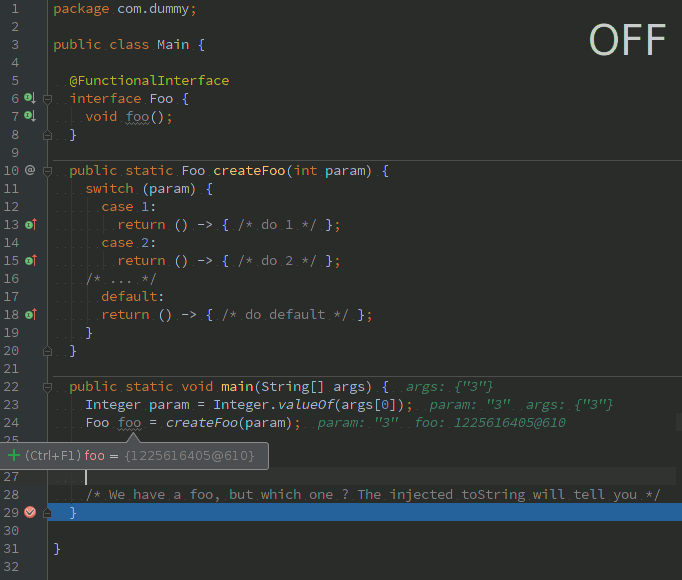Screen dimensions: 682x580
Task: Click the @ annotation gutter icon on line 10
Action: coord(30,170)
